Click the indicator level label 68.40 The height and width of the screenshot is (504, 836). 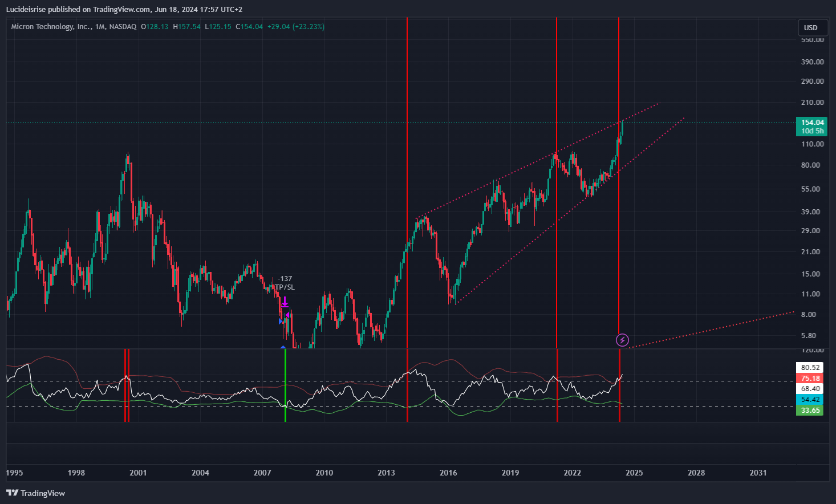810,389
